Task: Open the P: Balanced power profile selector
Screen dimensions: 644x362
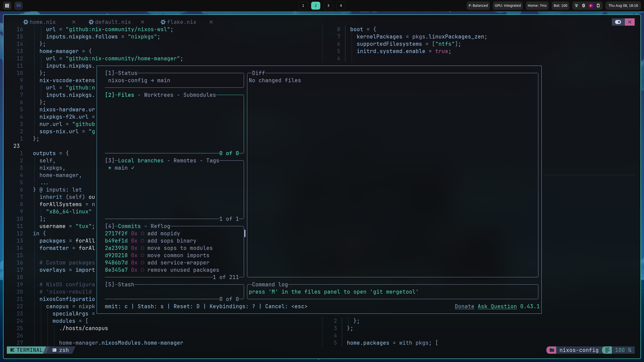Action: [x=478, y=6]
